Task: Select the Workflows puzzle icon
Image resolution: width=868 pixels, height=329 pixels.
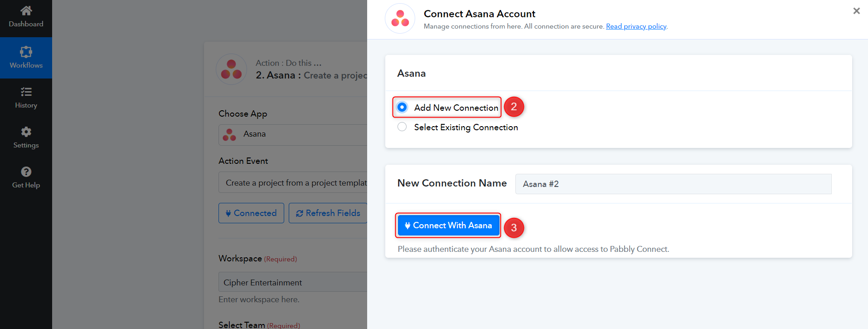Action: pos(26,52)
